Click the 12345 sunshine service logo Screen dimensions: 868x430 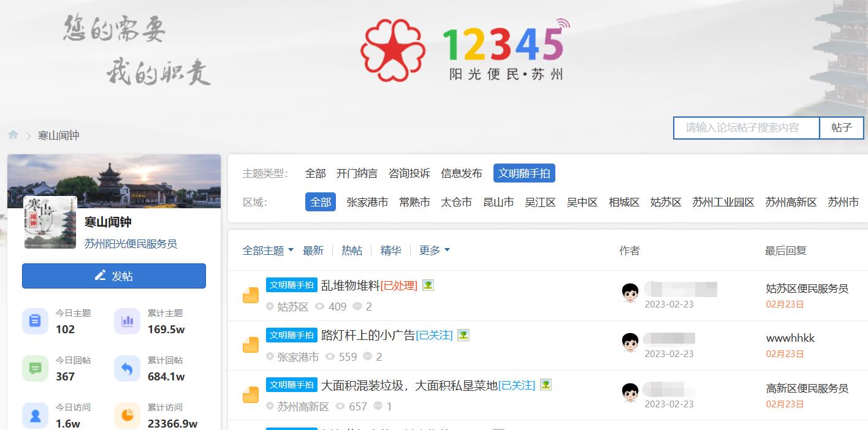click(x=465, y=50)
